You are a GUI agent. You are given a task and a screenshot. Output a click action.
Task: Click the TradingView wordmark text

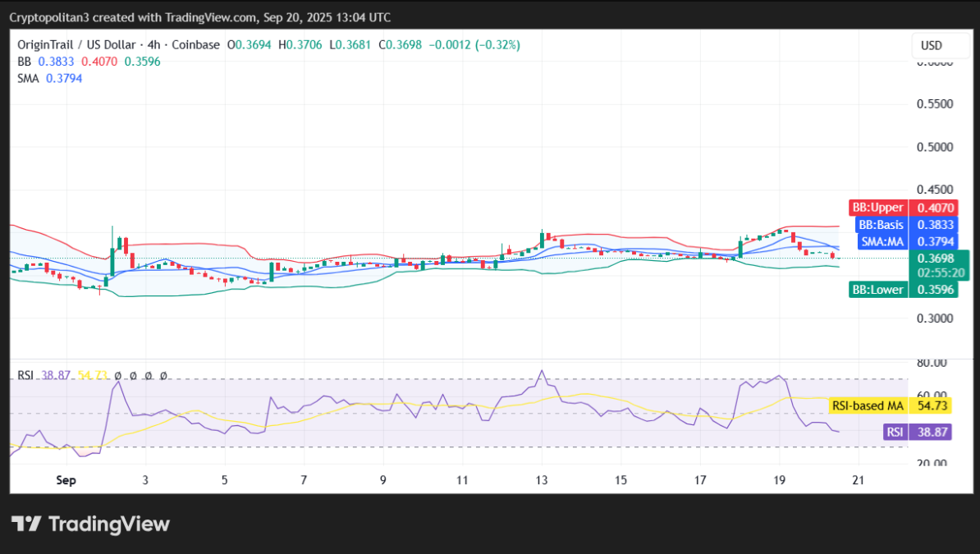pyautogui.click(x=109, y=524)
